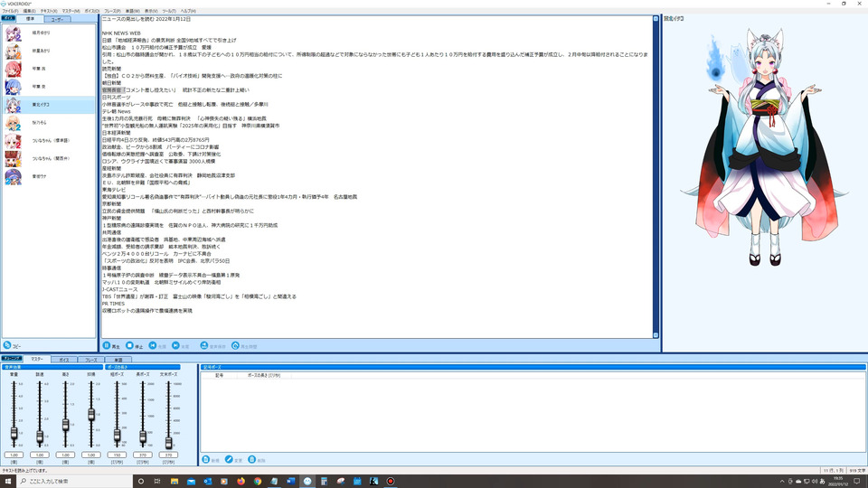Image resolution: width=868 pixels, height=488 pixels.
Task: Click the 抑揚 intonation slider handle
Action: (91, 415)
